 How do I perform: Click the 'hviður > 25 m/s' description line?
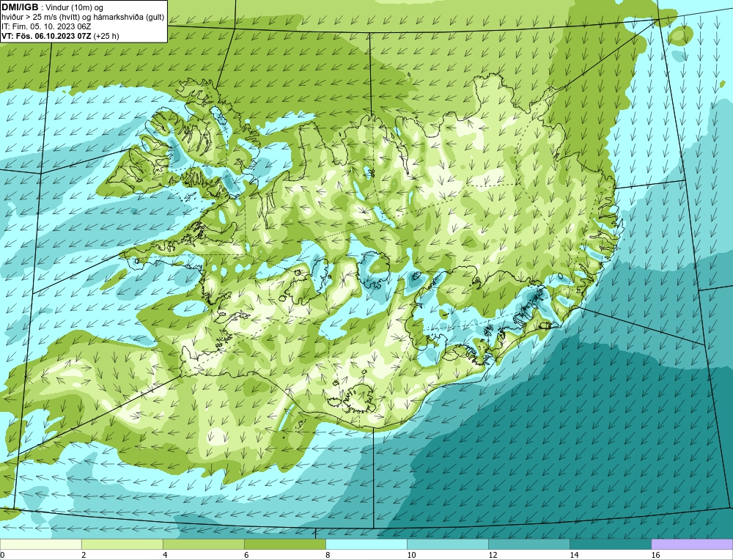83,18
